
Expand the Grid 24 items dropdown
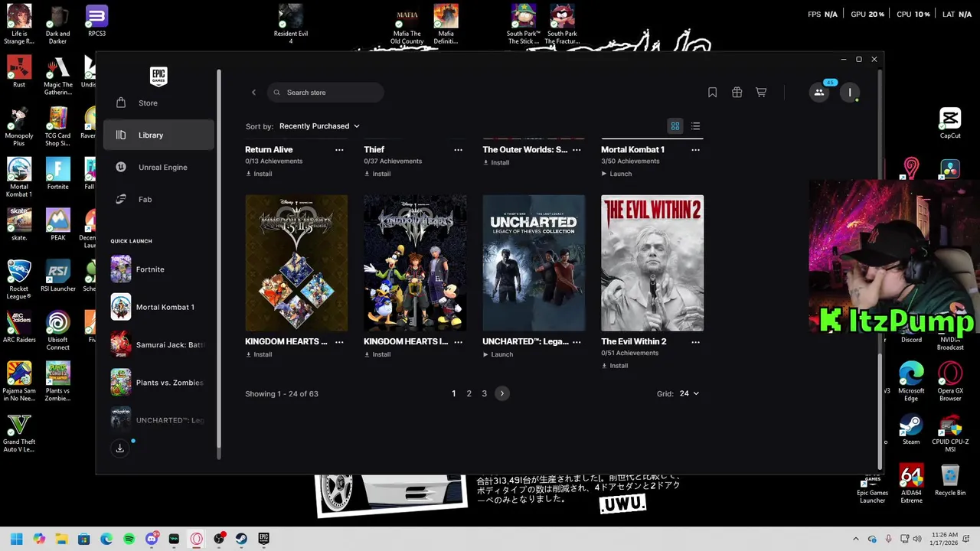tap(689, 393)
